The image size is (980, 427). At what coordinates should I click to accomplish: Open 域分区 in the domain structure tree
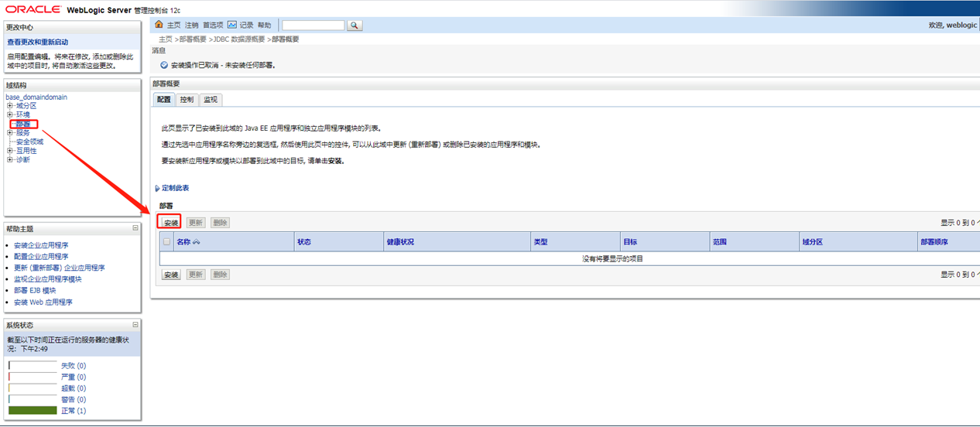pyautogui.click(x=26, y=106)
